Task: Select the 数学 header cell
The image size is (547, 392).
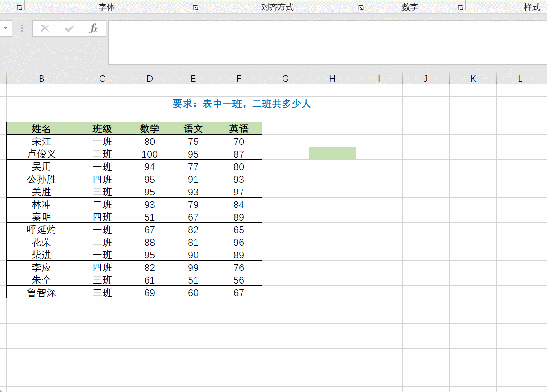Action: pyautogui.click(x=150, y=128)
